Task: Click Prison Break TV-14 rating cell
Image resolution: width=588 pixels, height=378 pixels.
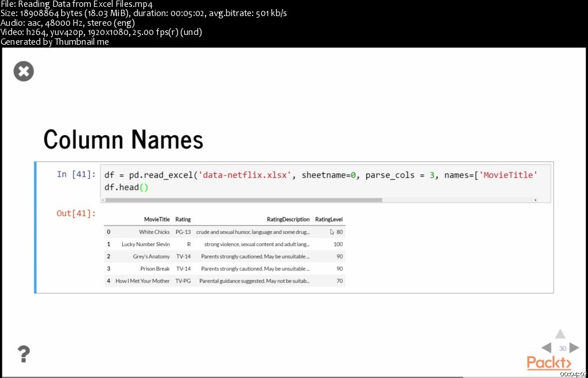Action: point(183,268)
